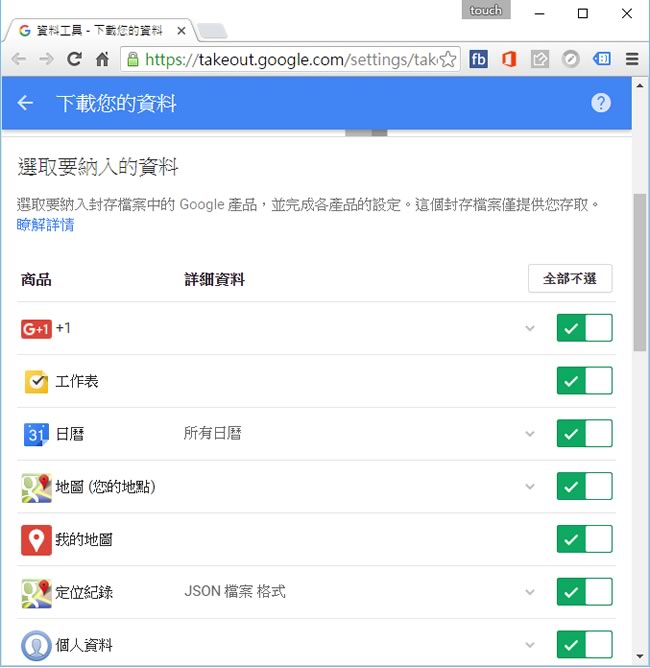Select the 資料工具 browser tab
This screenshot has width=650, height=668.
[x=99, y=31]
